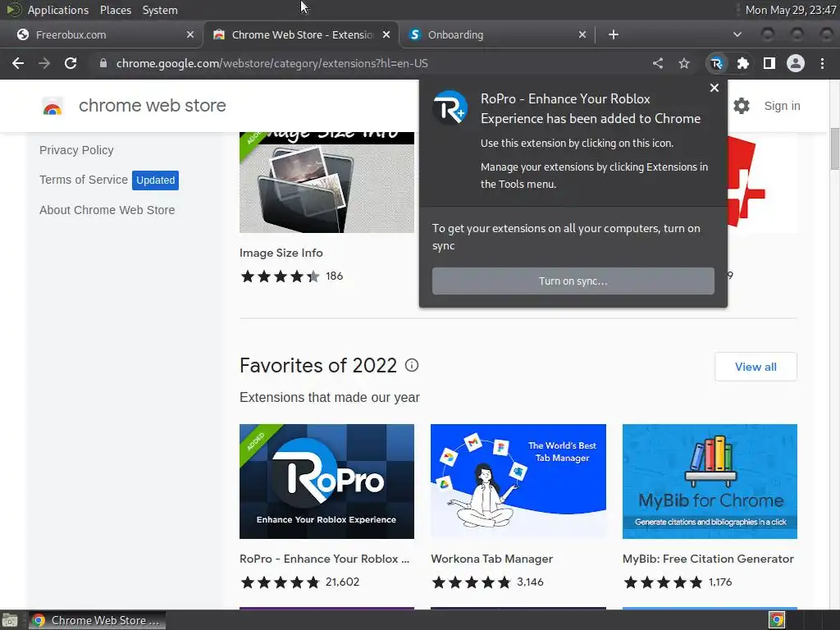
Task: Open a new tab with plus icon
Action: pos(614,34)
